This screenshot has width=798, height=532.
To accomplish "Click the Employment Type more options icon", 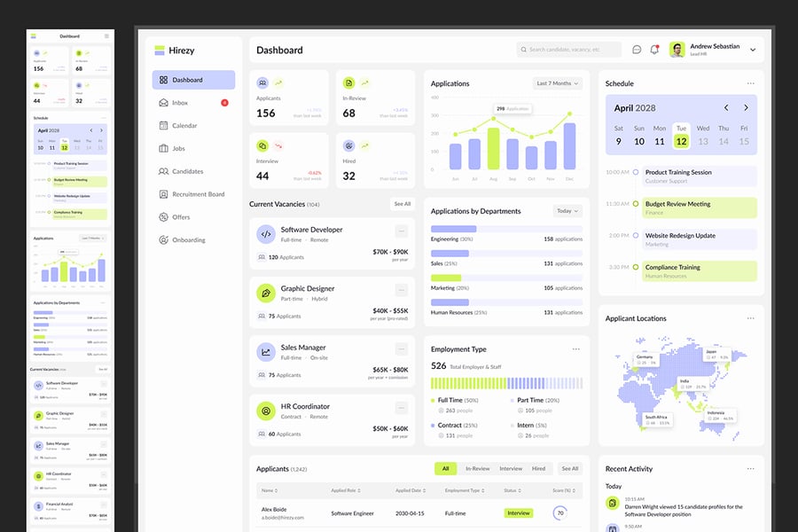I will point(576,349).
